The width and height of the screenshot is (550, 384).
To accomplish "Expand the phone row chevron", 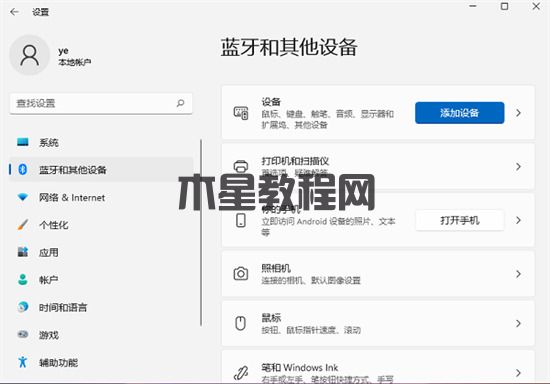I will point(518,220).
